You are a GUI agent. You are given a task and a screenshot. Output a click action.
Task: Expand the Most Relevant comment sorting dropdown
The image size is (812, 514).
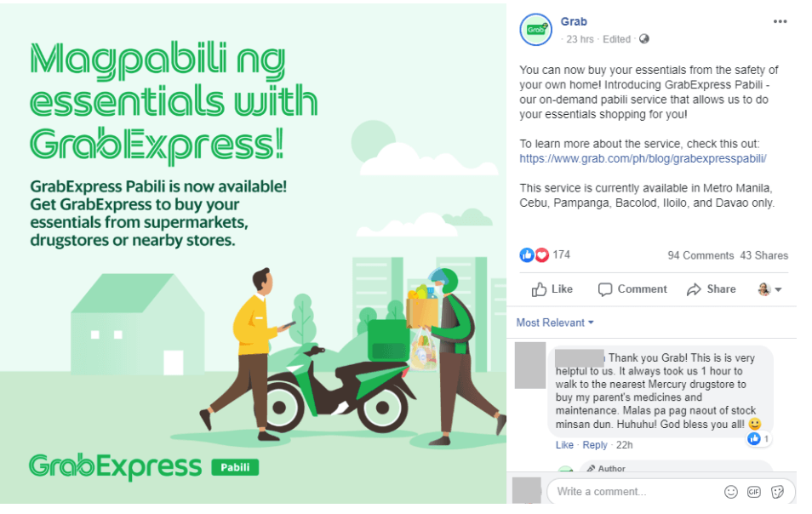(x=555, y=323)
